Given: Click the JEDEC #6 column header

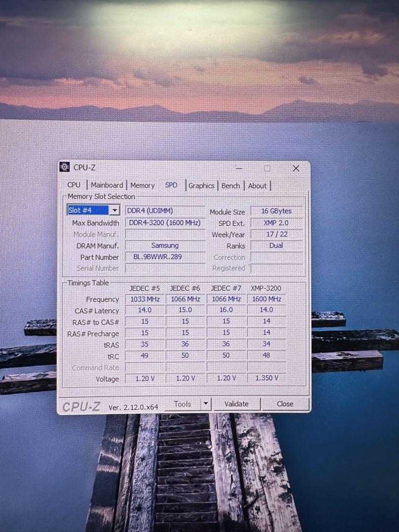Looking at the screenshot, I should pyautogui.click(x=185, y=288).
